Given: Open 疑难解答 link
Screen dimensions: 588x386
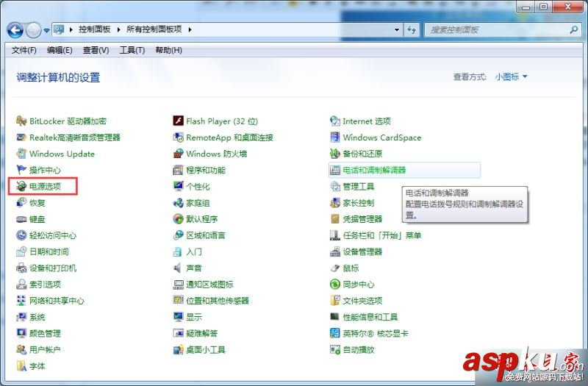Looking at the screenshot, I should click(x=201, y=334).
